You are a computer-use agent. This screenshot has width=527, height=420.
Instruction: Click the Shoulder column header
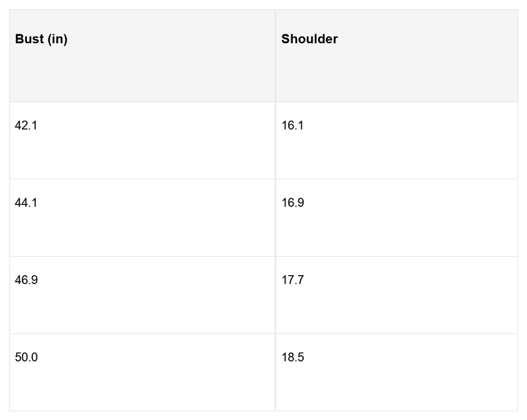pyautogui.click(x=309, y=40)
